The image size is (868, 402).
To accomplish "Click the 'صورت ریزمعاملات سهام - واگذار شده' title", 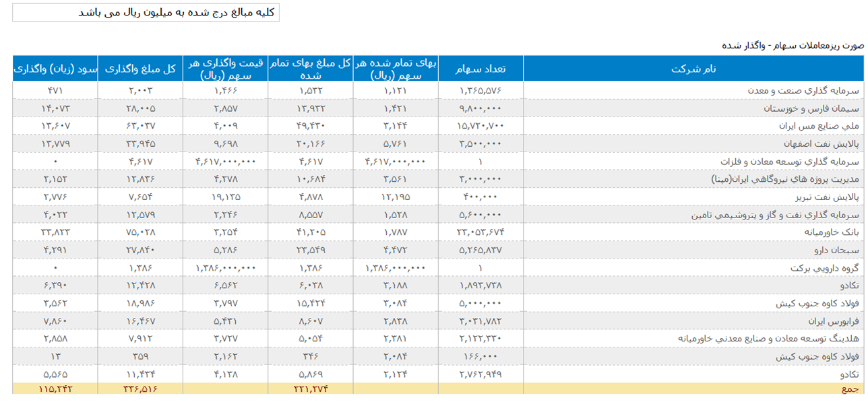I will click(793, 46).
